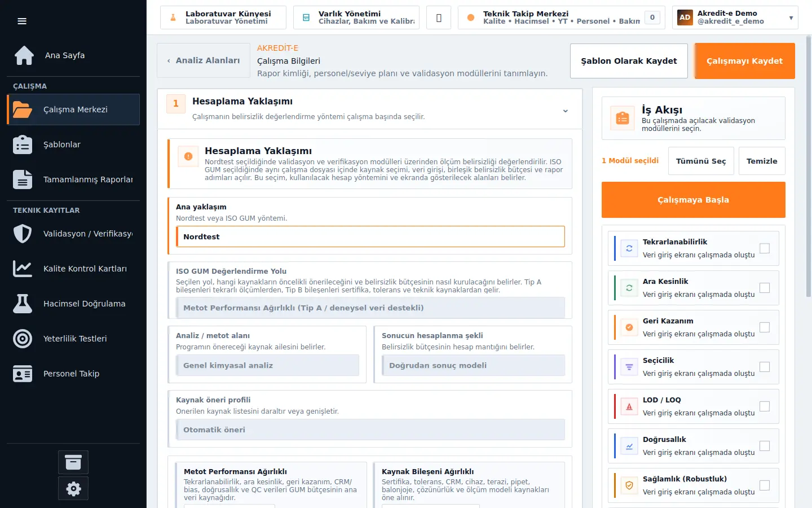
Task: Check the Ara Kesinlik module checkbox
Action: pyautogui.click(x=765, y=288)
